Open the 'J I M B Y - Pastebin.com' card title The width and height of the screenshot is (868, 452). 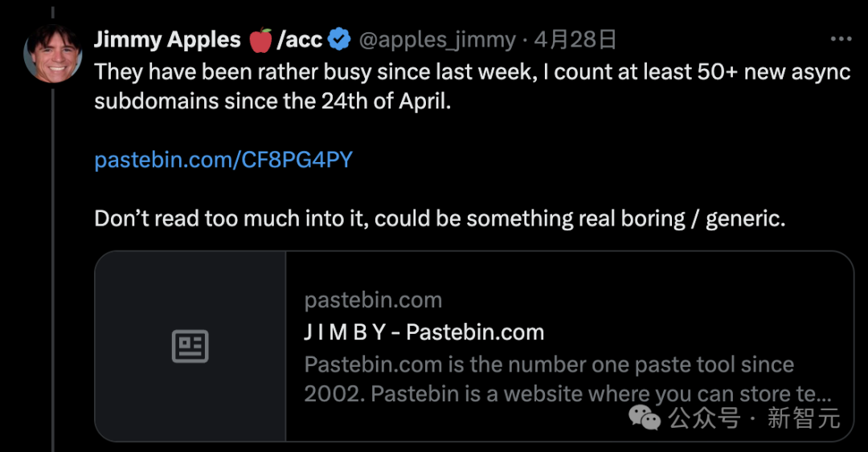coord(424,332)
